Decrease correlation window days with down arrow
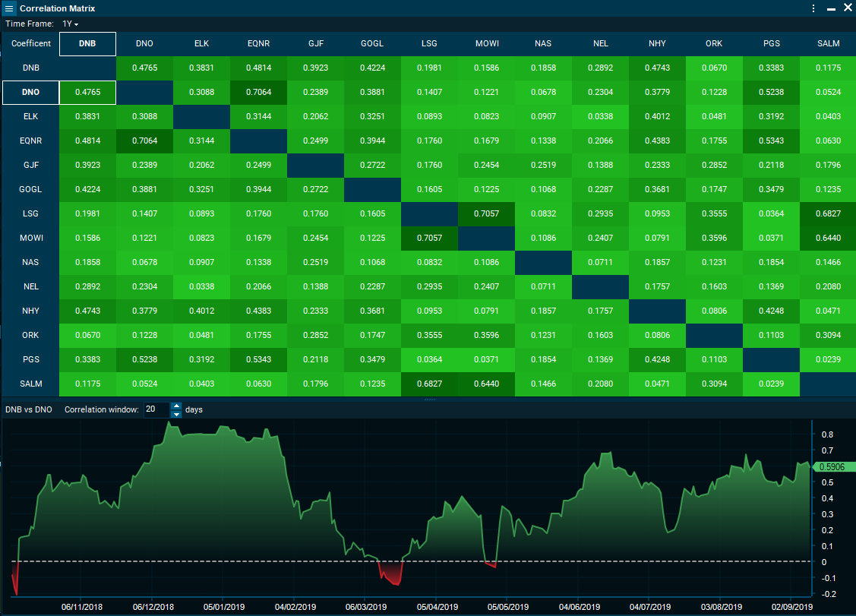Image resolution: width=856 pixels, height=616 pixels. pos(176,414)
